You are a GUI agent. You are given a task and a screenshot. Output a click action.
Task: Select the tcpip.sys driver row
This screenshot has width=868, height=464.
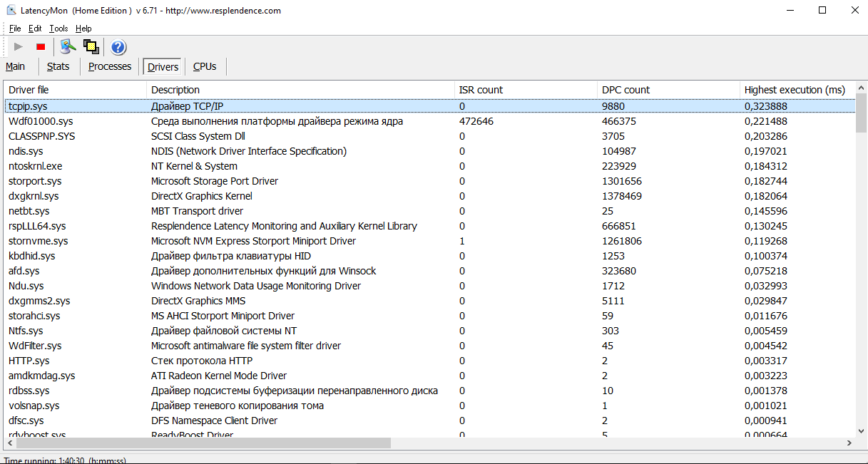click(429, 106)
